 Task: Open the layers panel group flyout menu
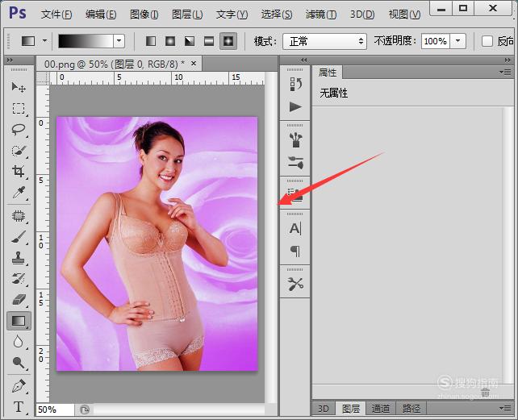pyautogui.click(x=505, y=409)
